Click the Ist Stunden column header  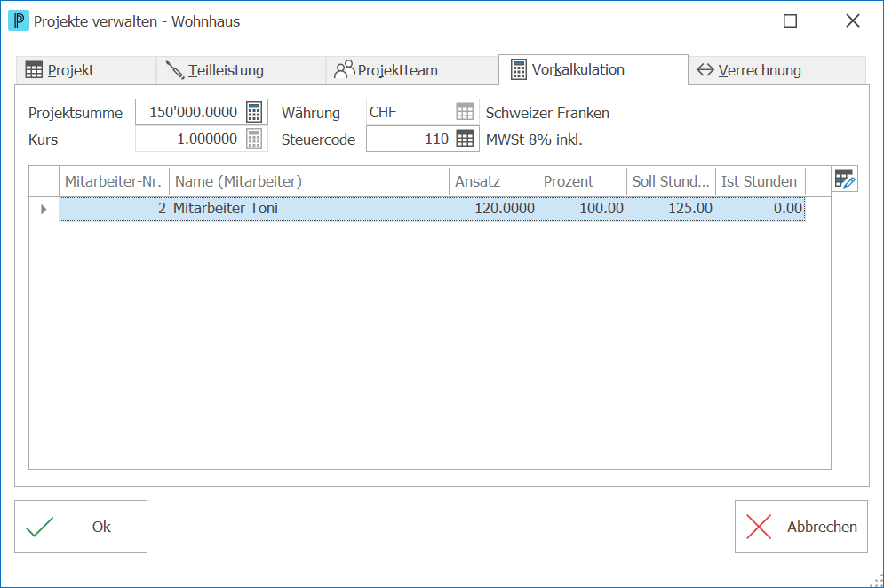761,181
